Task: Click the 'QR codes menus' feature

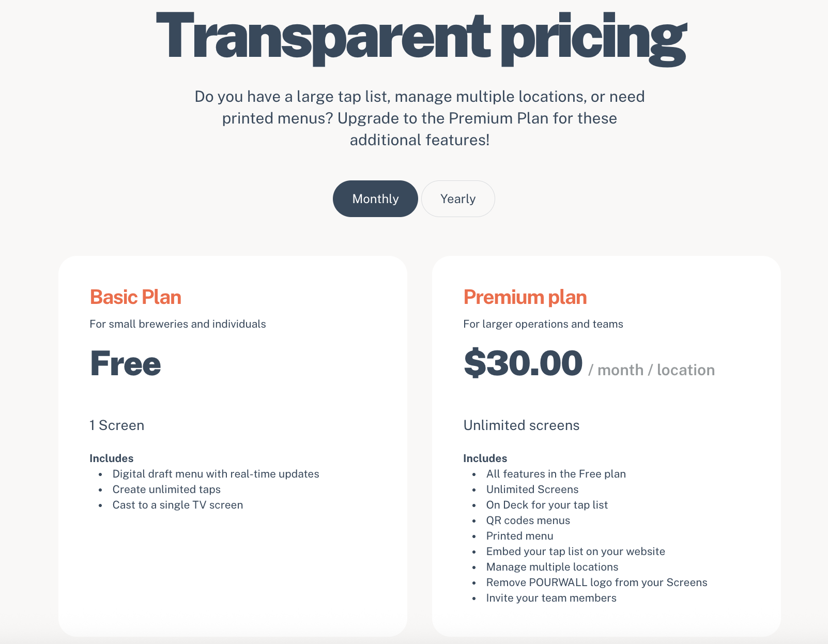Action: point(528,520)
